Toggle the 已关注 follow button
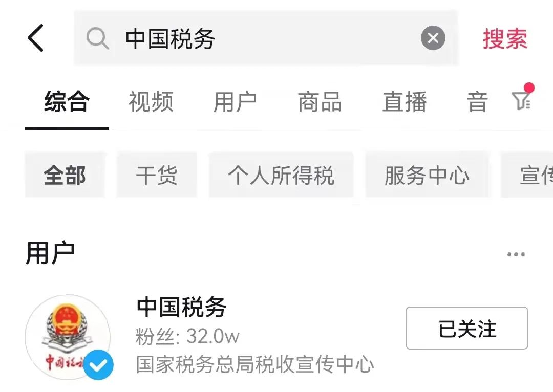The width and height of the screenshot is (553, 392). pyautogui.click(x=466, y=328)
